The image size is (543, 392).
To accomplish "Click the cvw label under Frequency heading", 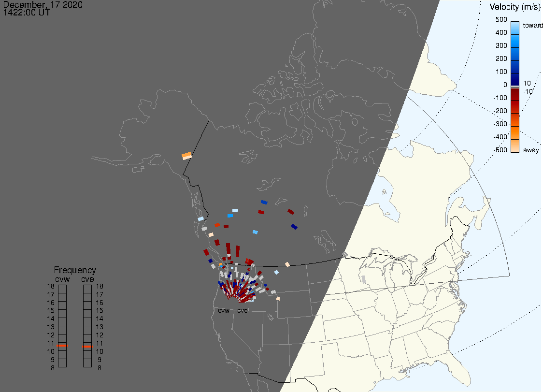I will coord(62,279).
